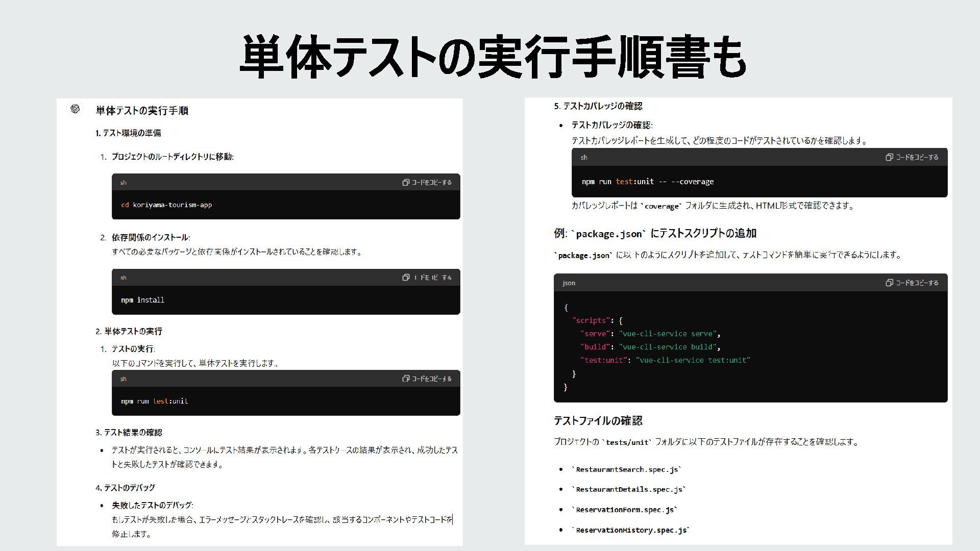Screen dimensions: 980x551
Task: Select ReservationForm.spec.js list item
Action: coord(625,510)
